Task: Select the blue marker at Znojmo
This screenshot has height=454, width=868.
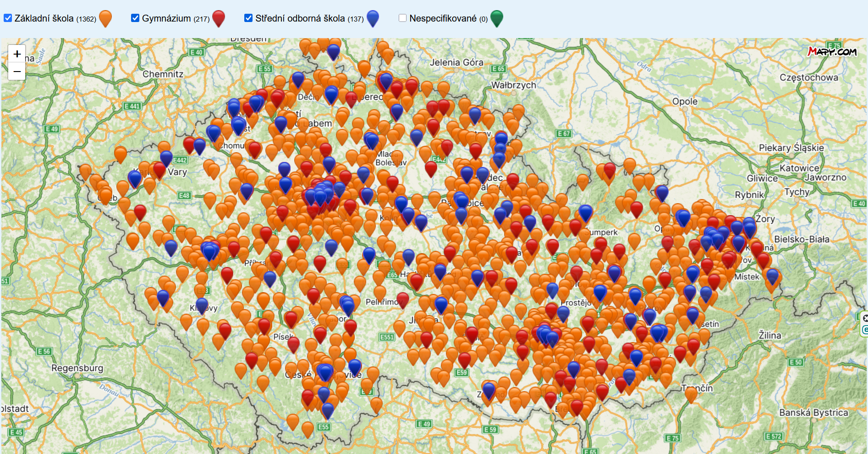Action: 489,390
